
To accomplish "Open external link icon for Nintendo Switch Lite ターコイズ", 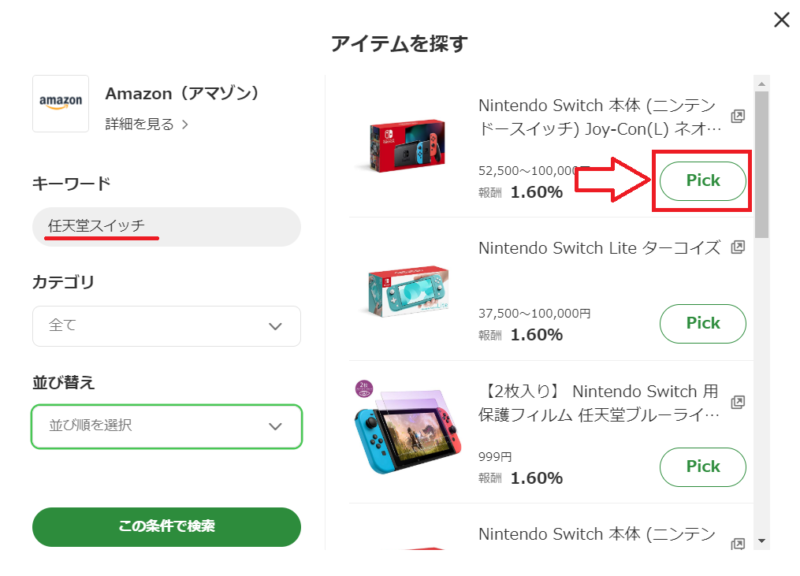I will coord(738,247).
